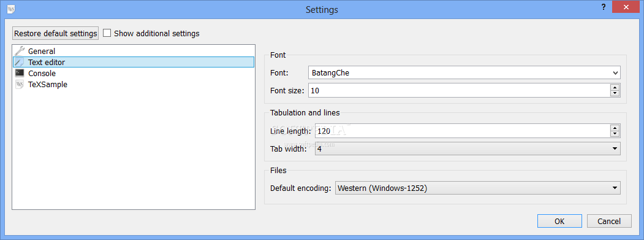
Task: Select the TeXSample settings category
Action: pos(134,84)
